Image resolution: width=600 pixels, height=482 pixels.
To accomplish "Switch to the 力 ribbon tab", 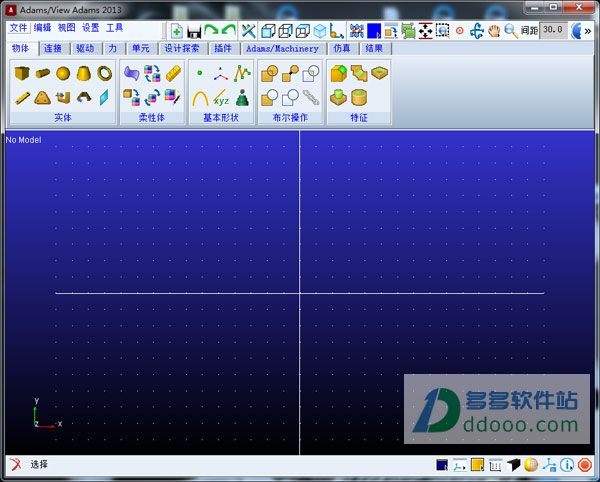I will [x=112, y=48].
